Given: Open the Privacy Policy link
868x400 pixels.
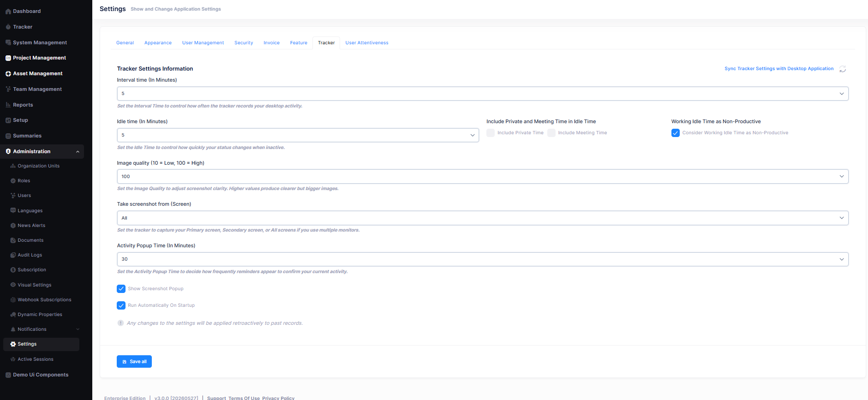Looking at the screenshot, I should (278, 398).
